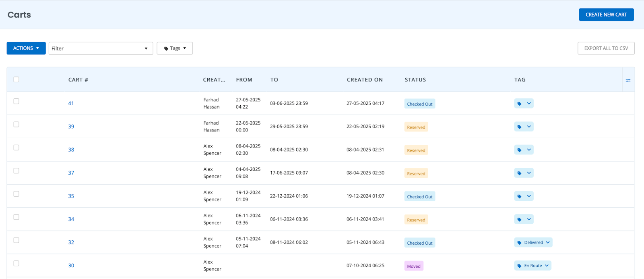Open the Filter combo box

(x=101, y=48)
